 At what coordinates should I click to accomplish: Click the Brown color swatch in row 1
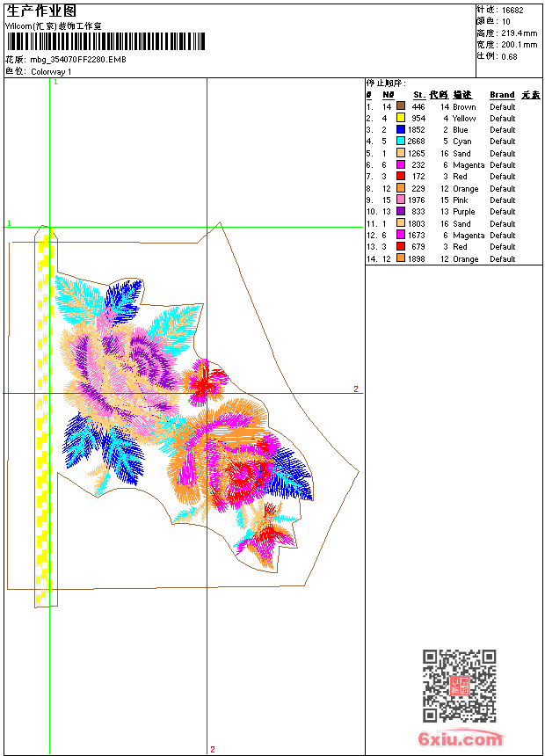point(400,105)
